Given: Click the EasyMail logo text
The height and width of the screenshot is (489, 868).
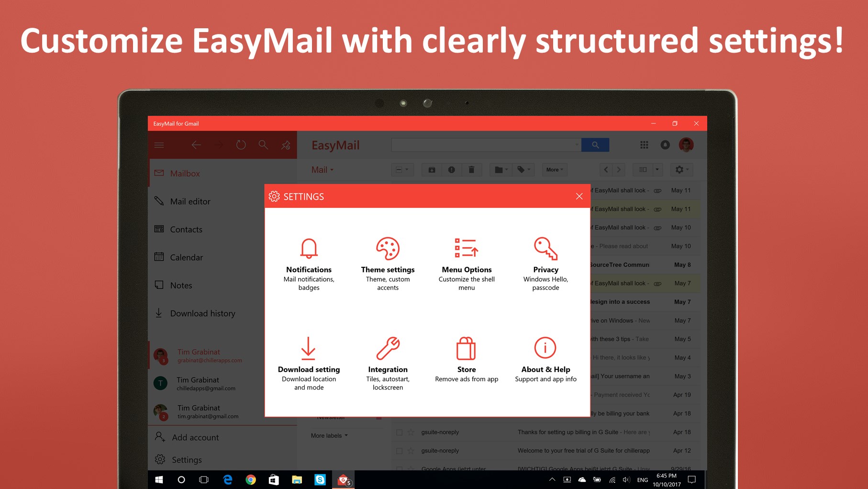Looking at the screenshot, I should pos(335,145).
